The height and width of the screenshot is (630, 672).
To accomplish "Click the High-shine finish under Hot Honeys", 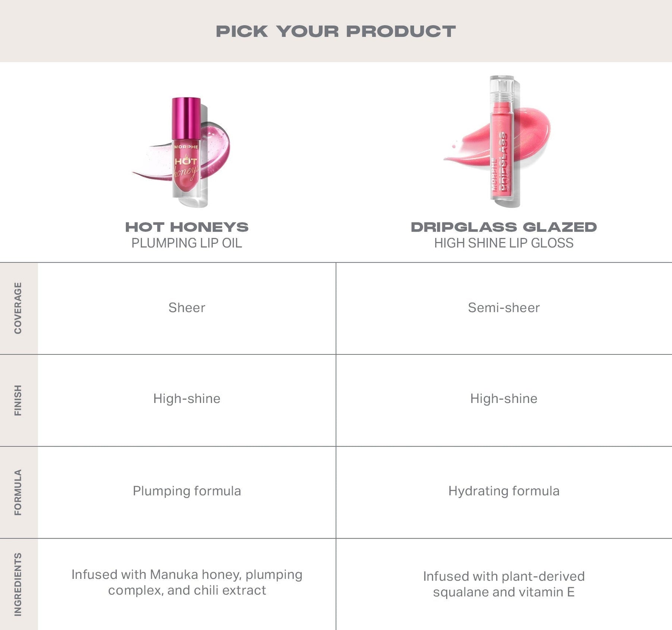I will click(187, 398).
